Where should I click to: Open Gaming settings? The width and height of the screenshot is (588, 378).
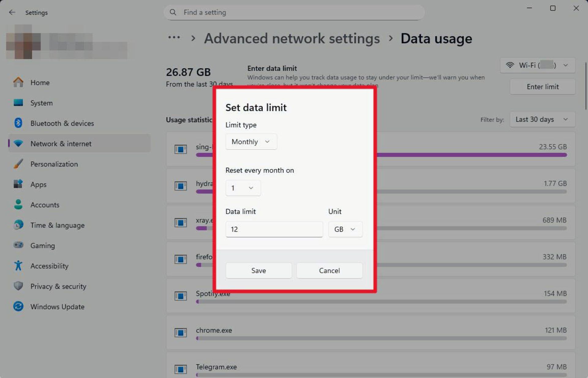coord(43,245)
